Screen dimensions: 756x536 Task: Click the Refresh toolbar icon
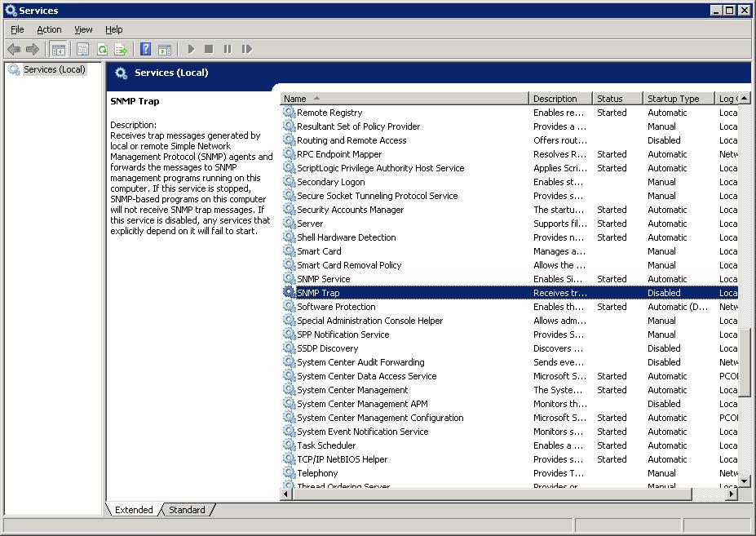(102, 50)
